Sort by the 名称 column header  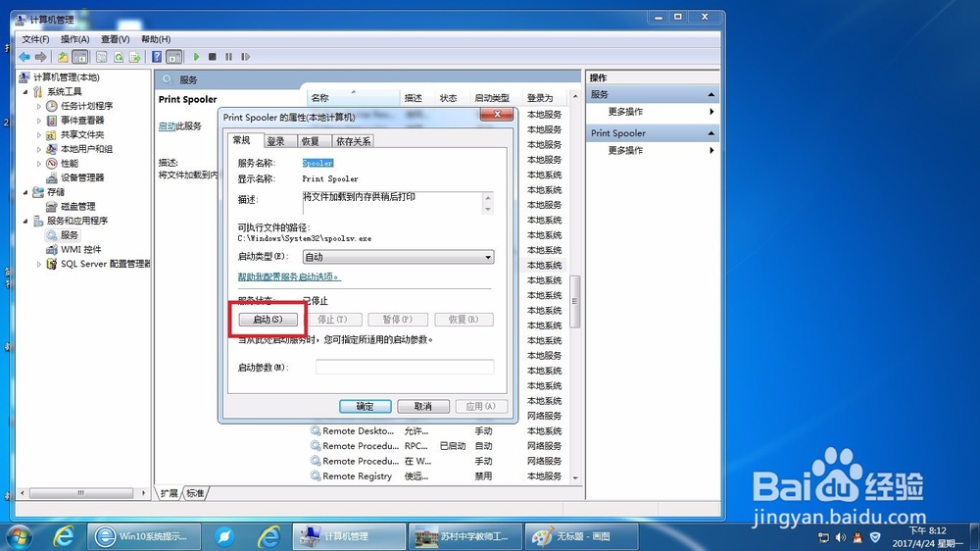coord(353,98)
